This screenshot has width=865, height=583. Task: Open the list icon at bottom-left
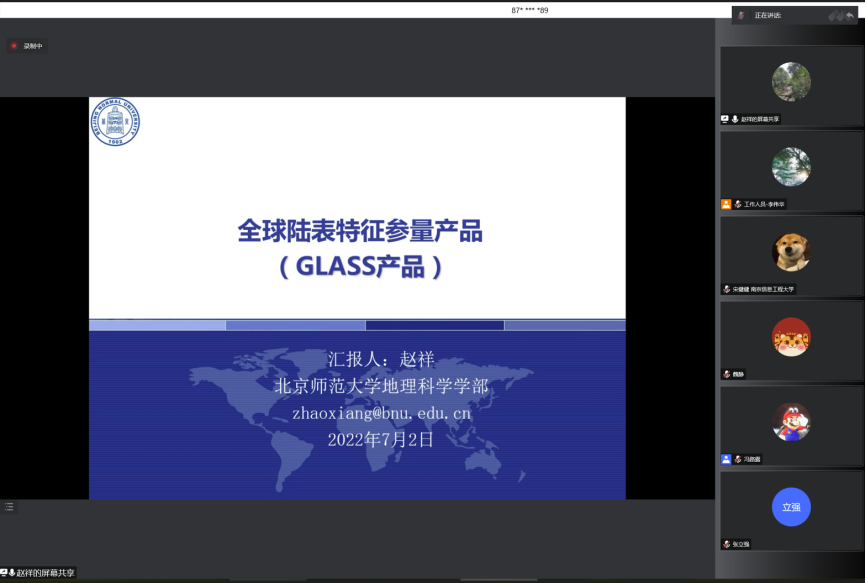point(9,507)
